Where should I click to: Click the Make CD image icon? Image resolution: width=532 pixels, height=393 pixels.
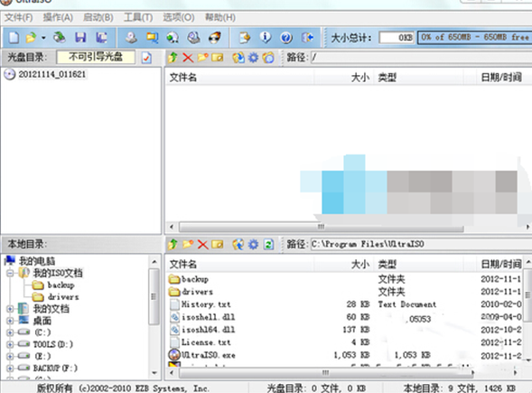click(131, 37)
